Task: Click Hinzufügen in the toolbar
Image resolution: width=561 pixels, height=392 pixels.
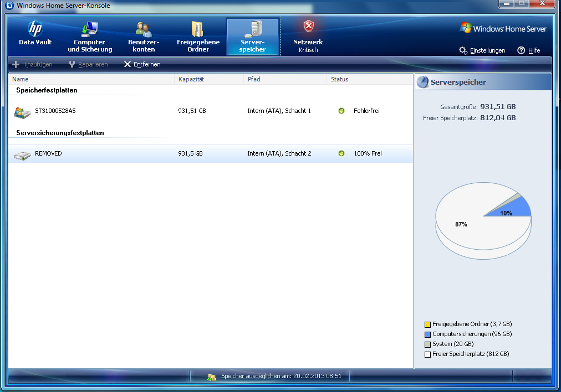Action: 32,64
